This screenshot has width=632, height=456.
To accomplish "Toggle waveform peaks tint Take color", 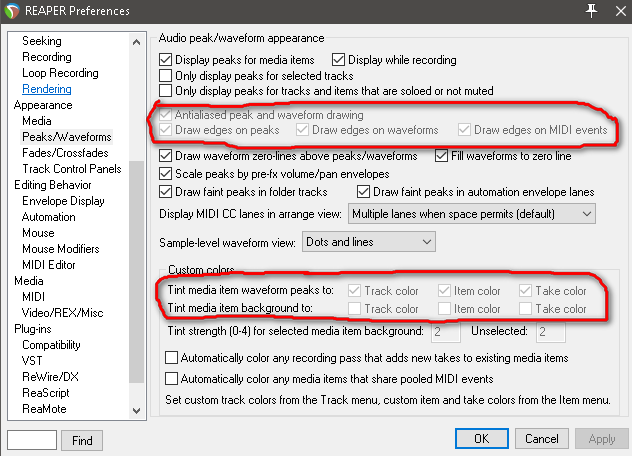I will pos(526,291).
